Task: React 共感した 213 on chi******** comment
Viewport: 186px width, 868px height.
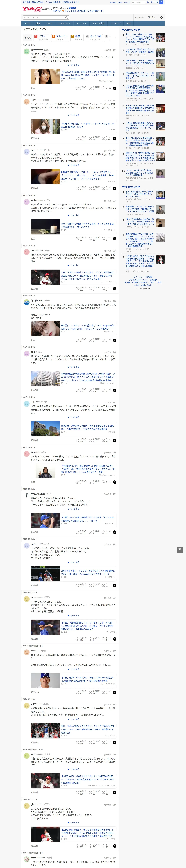Action: click(81, 138)
